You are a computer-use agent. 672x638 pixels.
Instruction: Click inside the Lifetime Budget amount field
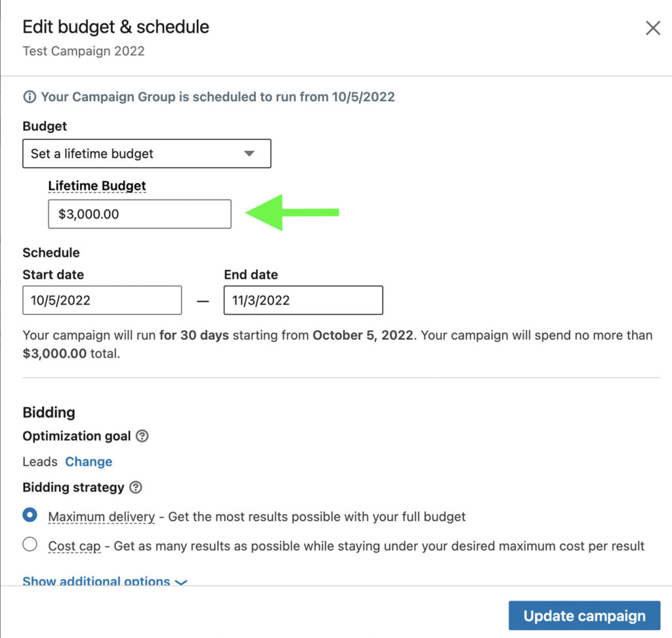[x=139, y=213]
